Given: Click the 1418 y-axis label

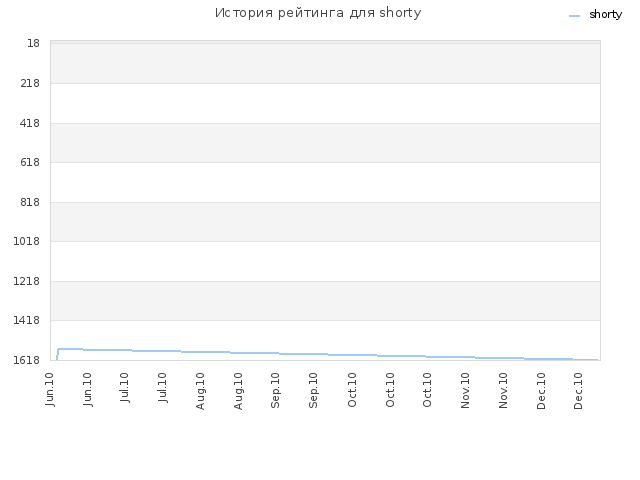Looking at the screenshot, I should point(27,320).
